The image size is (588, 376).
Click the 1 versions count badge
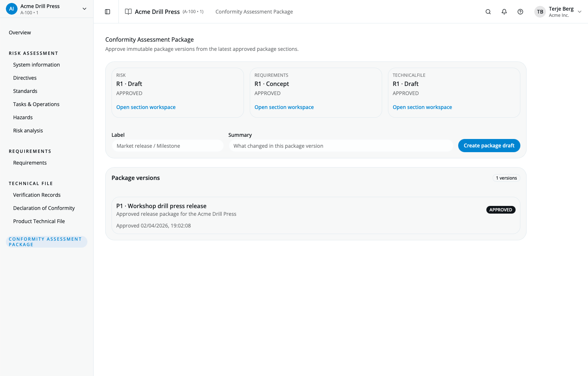coord(506,178)
